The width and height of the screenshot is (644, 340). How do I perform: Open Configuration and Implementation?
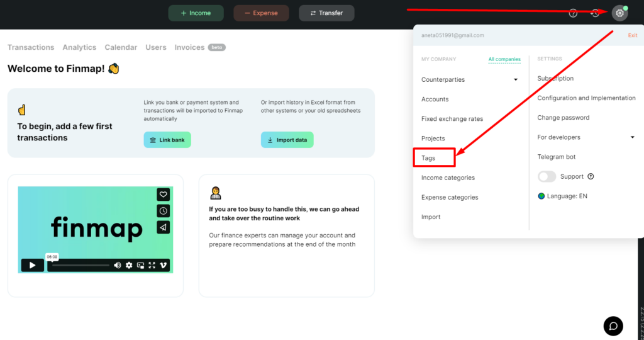pos(587,98)
